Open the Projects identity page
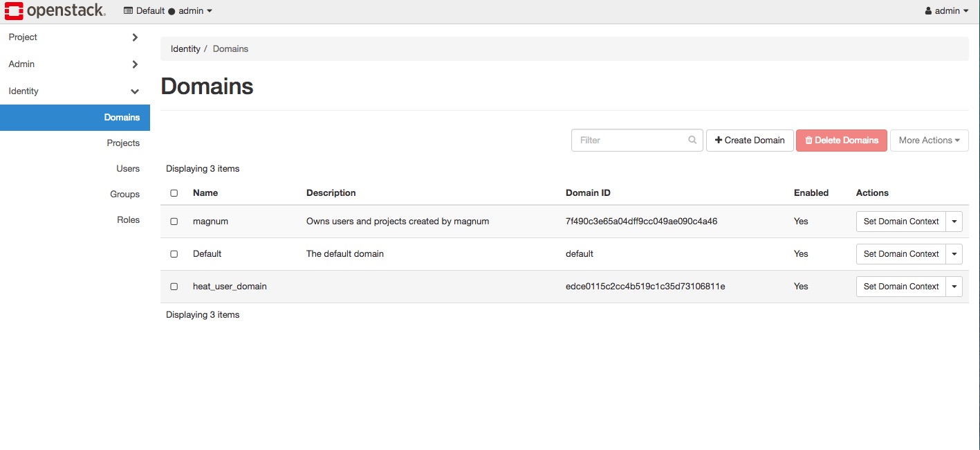Viewport: 980px width, 450px height. (x=123, y=143)
